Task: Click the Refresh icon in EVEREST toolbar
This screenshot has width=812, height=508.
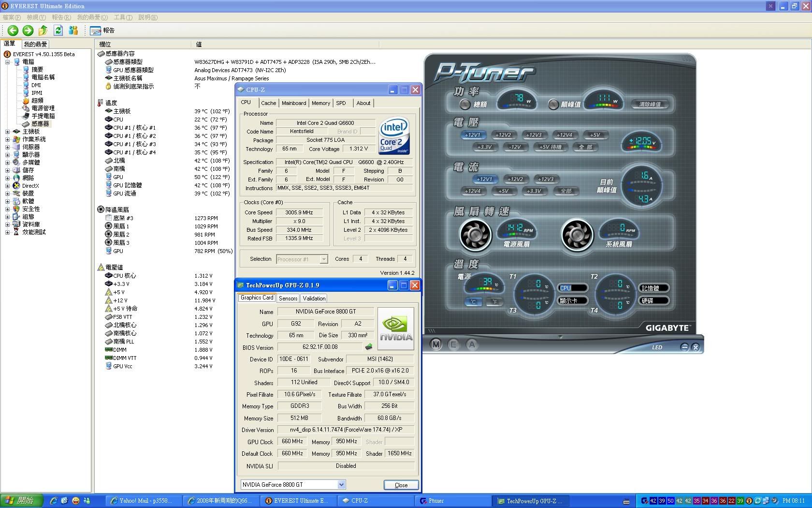Action: [x=58, y=30]
